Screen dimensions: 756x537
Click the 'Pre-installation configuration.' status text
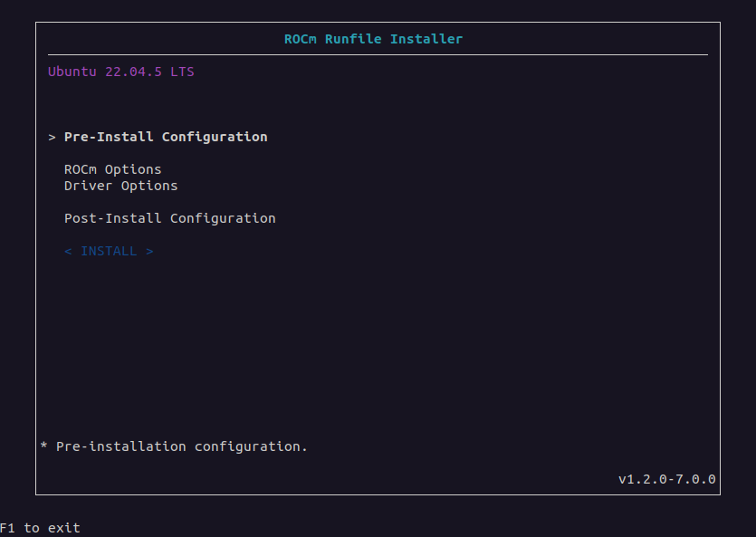point(182,446)
